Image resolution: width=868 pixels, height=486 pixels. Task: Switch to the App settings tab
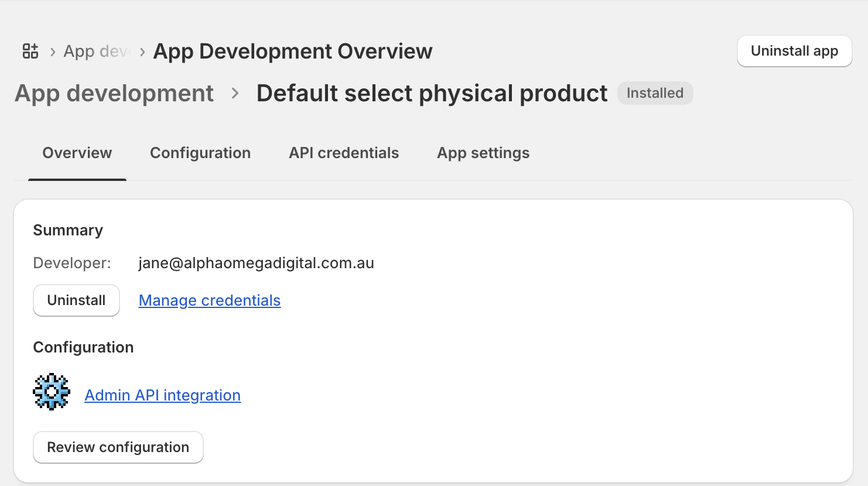pyautogui.click(x=483, y=153)
